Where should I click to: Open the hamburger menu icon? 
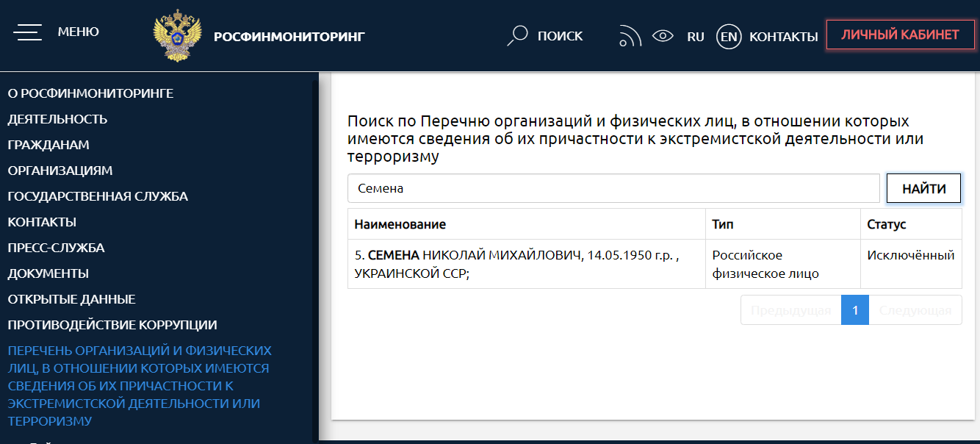tap(27, 32)
